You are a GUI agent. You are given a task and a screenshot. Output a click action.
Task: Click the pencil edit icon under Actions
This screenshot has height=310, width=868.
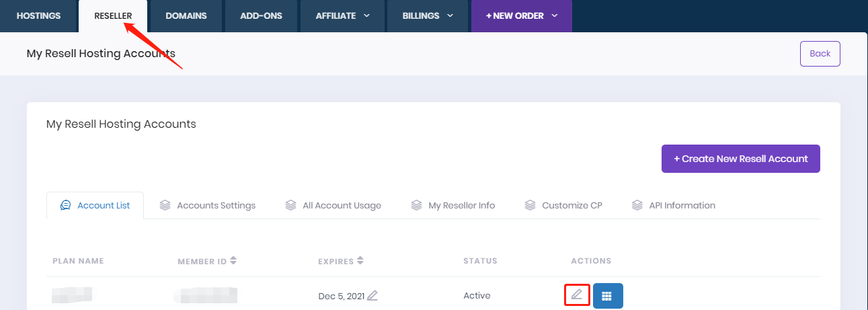pyautogui.click(x=576, y=295)
